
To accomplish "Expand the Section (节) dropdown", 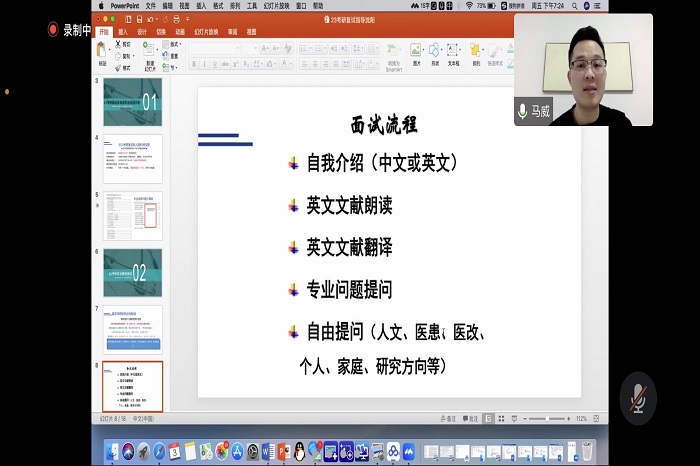I will click(x=172, y=67).
